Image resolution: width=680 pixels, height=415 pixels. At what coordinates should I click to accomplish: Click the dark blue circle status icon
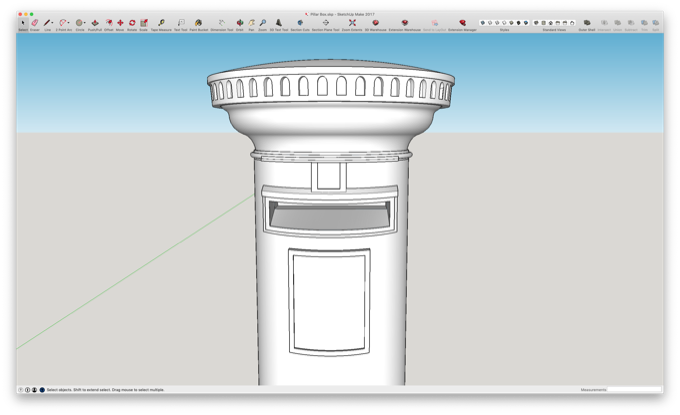point(42,390)
